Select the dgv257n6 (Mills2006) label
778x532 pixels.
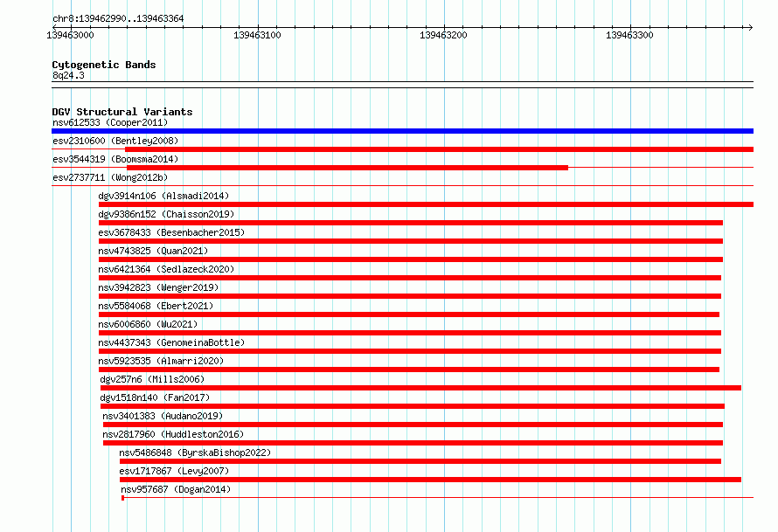point(152,379)
